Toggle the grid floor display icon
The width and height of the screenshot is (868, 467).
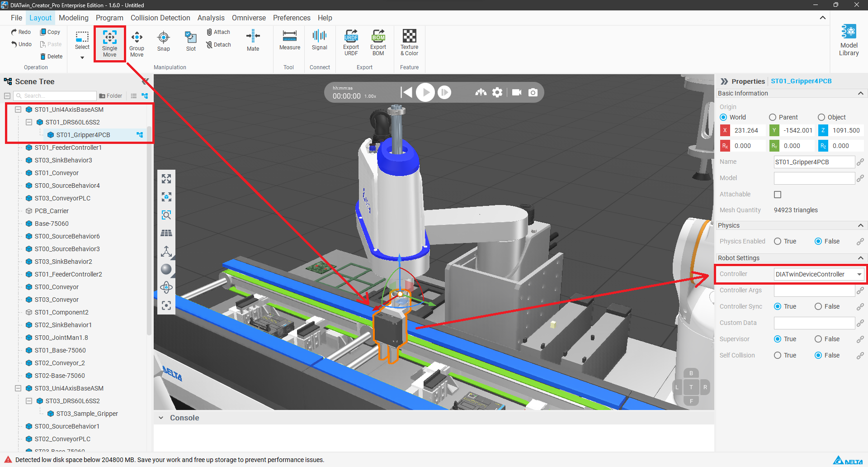[166, 233]
